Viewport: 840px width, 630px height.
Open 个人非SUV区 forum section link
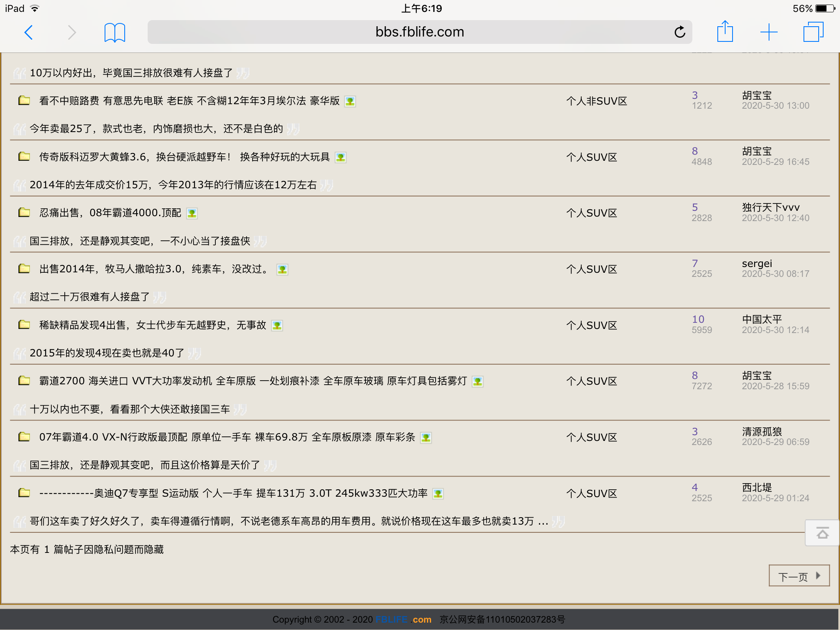[596, 101]
